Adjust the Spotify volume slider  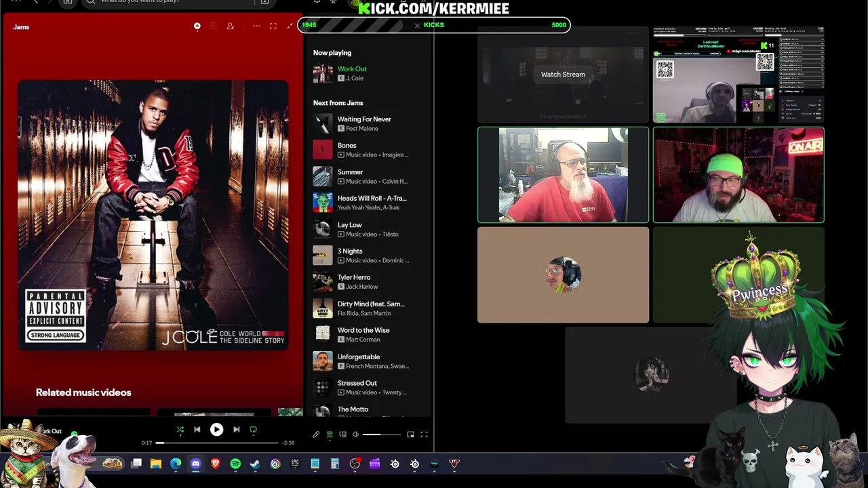[x=381, y=434]
